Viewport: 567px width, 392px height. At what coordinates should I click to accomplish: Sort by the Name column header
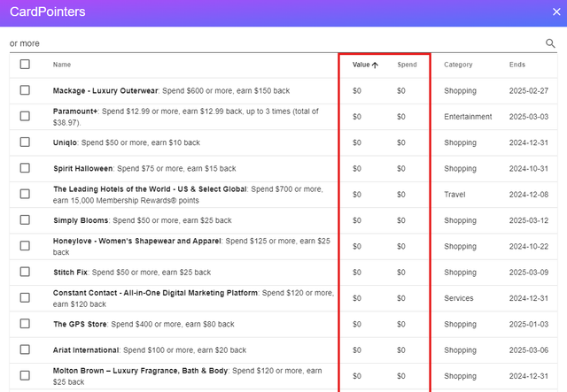tap(62, 65)
